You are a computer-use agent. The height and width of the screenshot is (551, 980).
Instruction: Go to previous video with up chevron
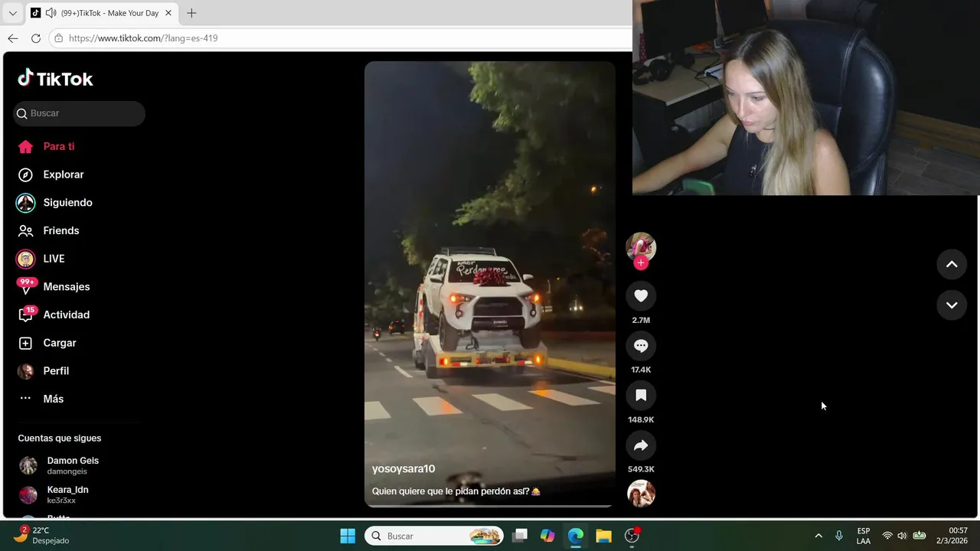tap(952, 264)
